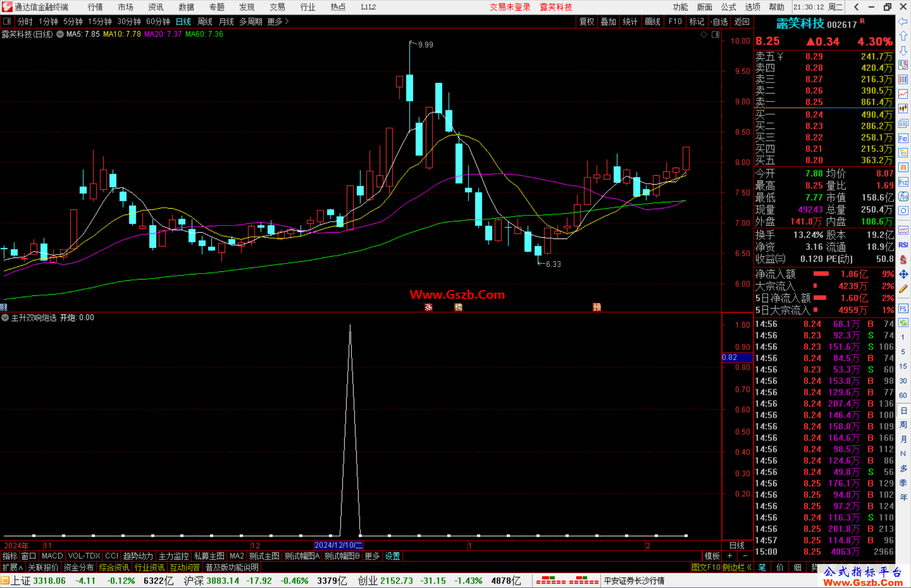
Task: Switch to 15-minute period in sidebar
Action: click(903, 366)
